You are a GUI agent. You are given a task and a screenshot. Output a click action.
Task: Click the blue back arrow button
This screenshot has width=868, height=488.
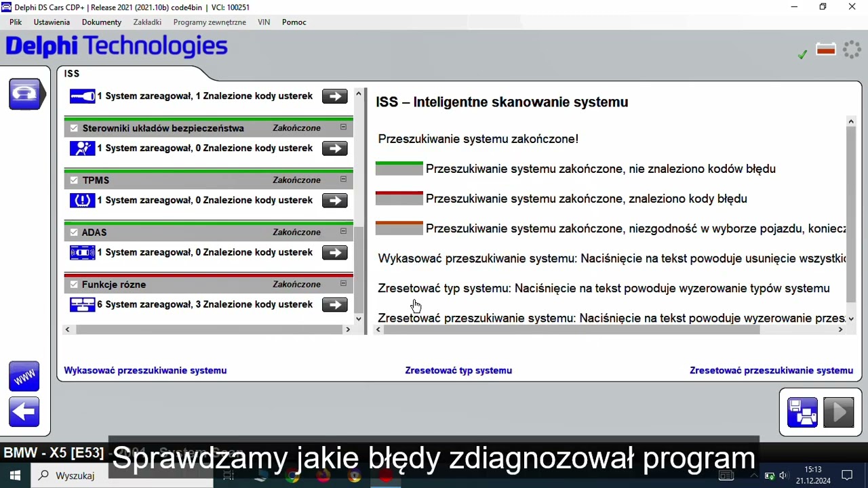24,411
